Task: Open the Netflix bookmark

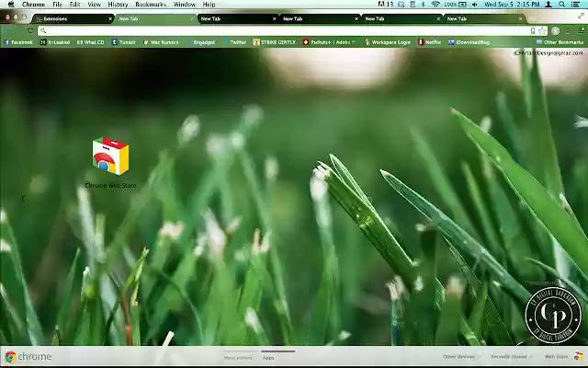Action: [x=430, y=42]
